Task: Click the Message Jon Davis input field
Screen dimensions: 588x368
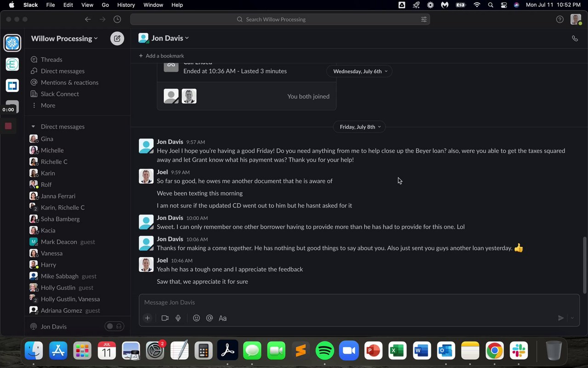Action: [x=359, y=302]
